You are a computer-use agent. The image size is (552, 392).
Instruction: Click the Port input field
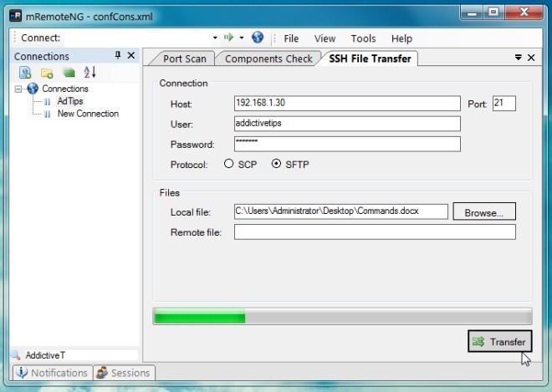tap(504, 104)
